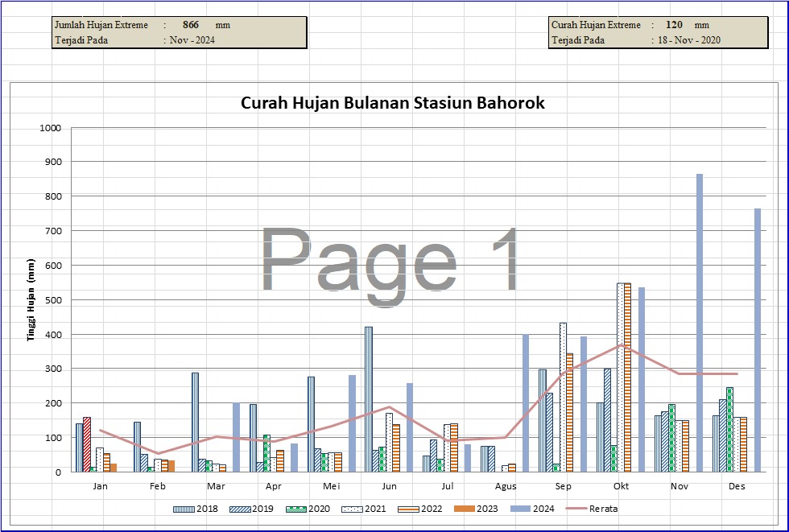Screen dimensions: 789x532
Task: Click the Okt label on horizontal axis
Action: (x=622, y=487)
